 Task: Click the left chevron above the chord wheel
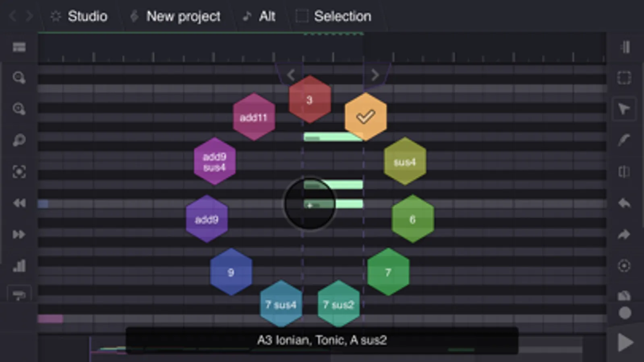click(290, 75)
